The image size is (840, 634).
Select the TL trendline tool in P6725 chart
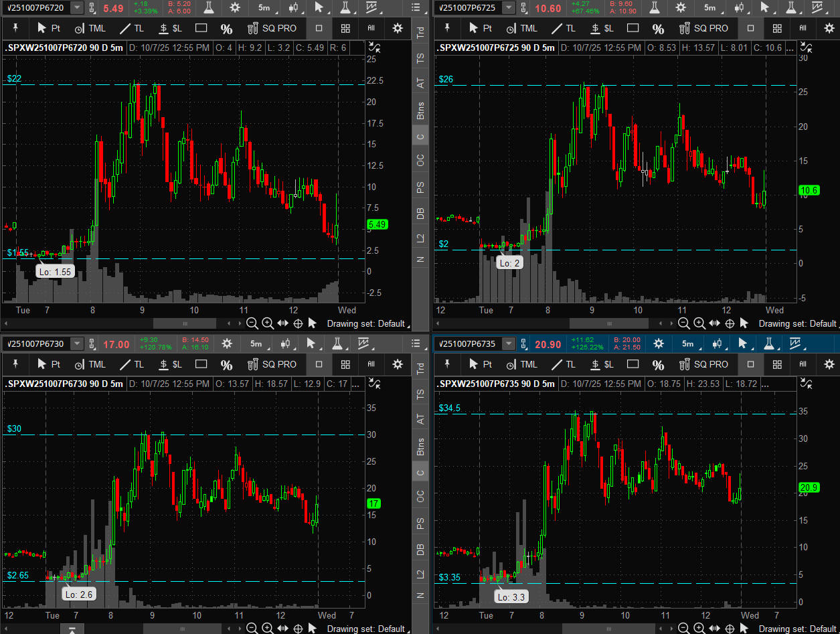tap(563, 28)
